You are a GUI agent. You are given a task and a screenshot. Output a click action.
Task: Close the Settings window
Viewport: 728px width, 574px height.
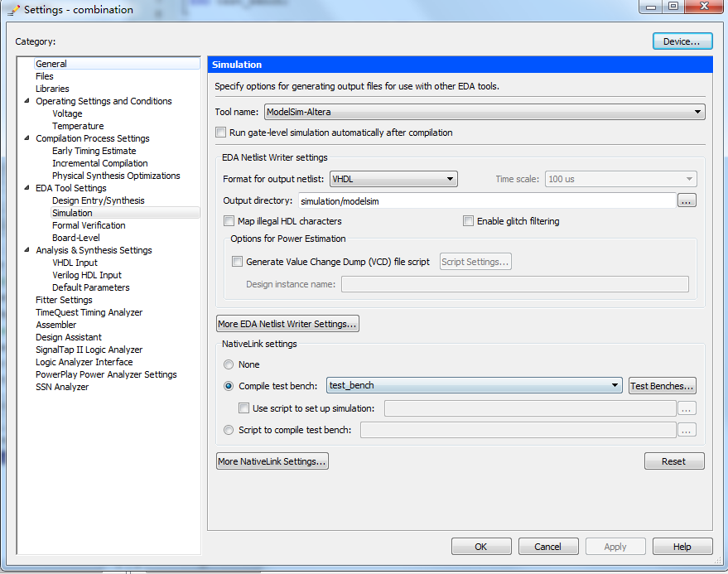pos(704,6)
